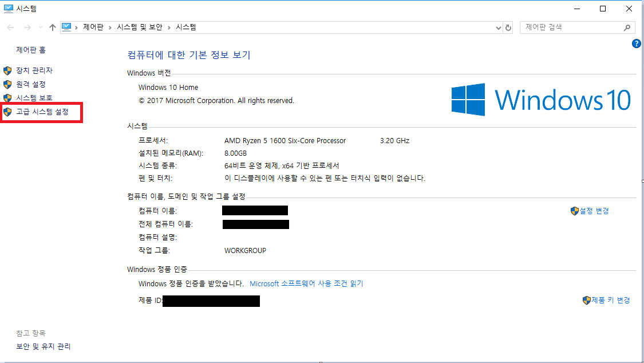Click the heading 컴퓨터에 대한 기본 정보 보기

pos(189,55)
